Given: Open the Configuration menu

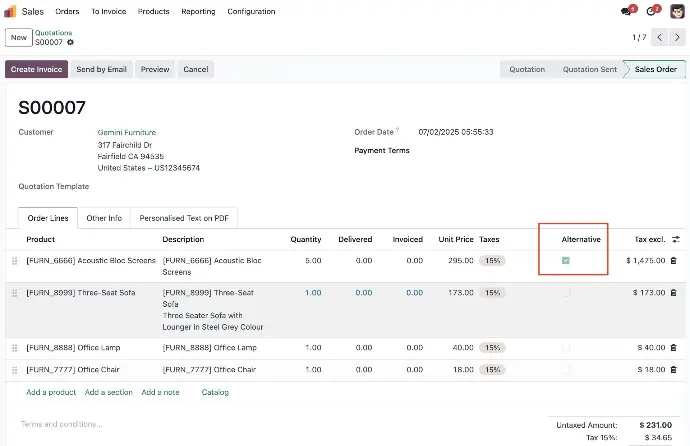Looking at the screenshot, I should [251, 11].
